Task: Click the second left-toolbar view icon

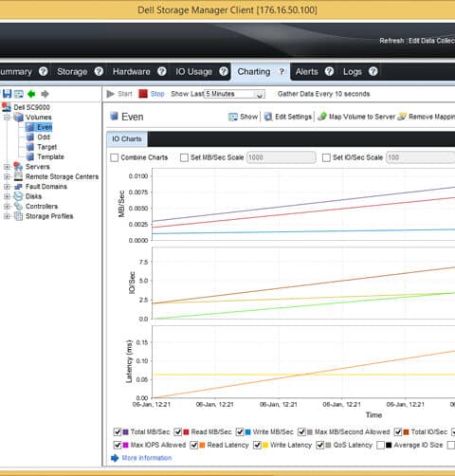Action: click(x=19, y=94)
